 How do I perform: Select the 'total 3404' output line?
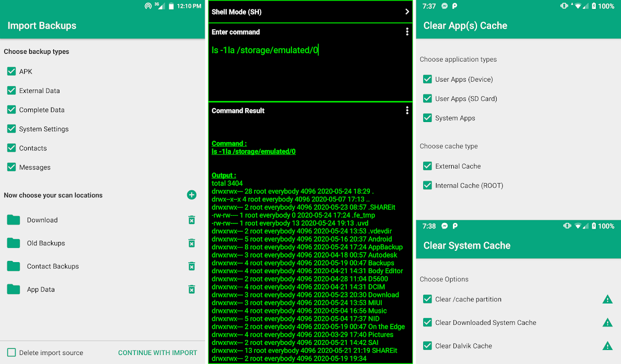click(227, 183)
